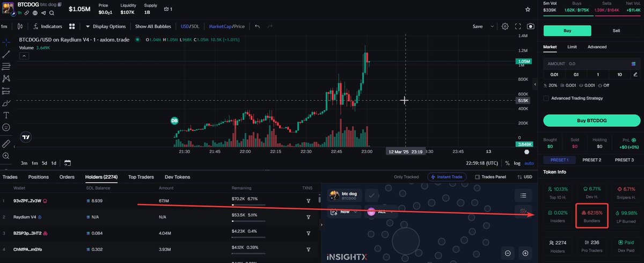Select the trend line drawing tool
The width and height of the screenshot is (644, 263).
pos(6,54)
